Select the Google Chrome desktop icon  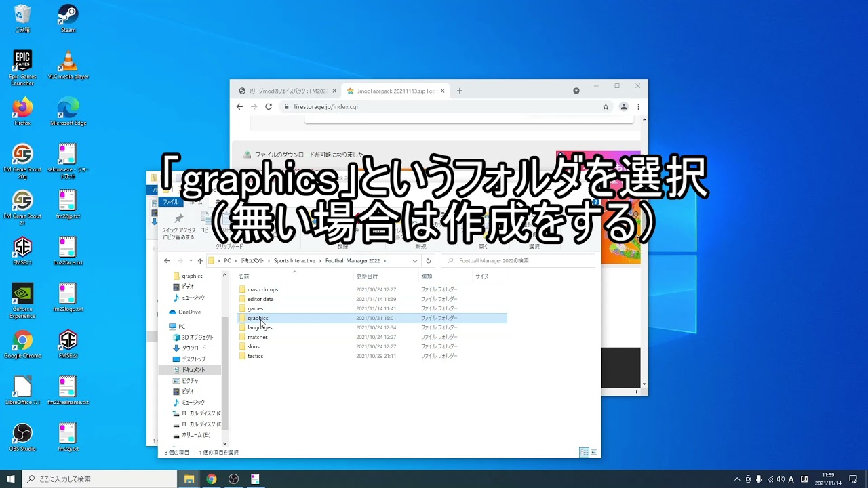tap(22, 344)
